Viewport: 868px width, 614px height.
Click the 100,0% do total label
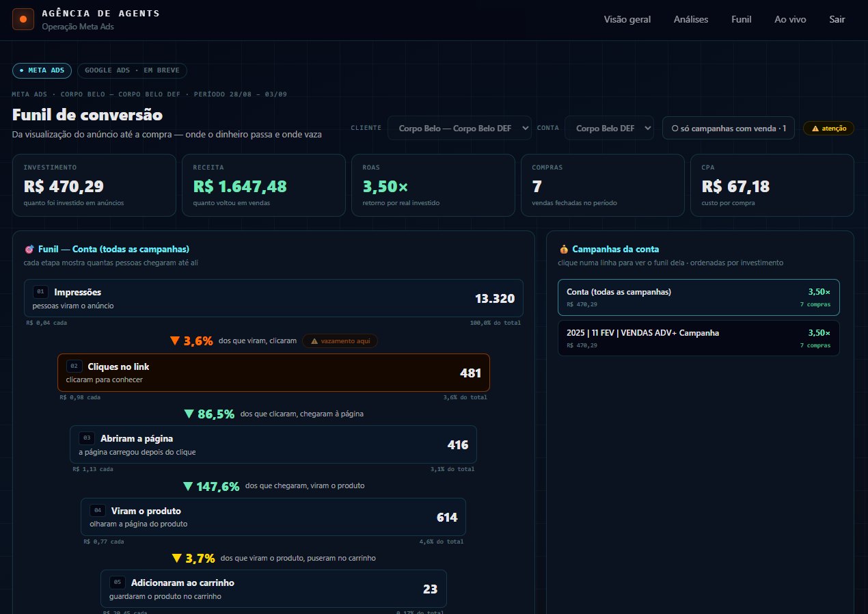click(496, 323)
